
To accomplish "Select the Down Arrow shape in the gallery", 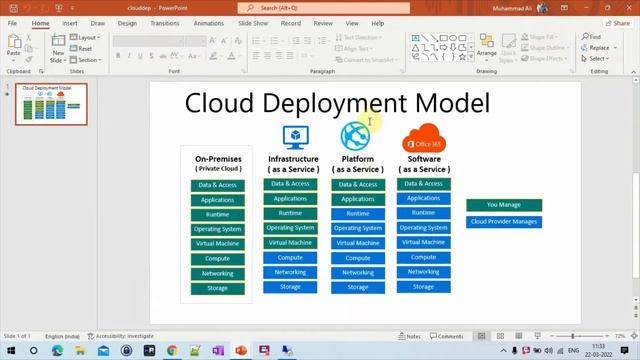I will click(x=453, y=48).
